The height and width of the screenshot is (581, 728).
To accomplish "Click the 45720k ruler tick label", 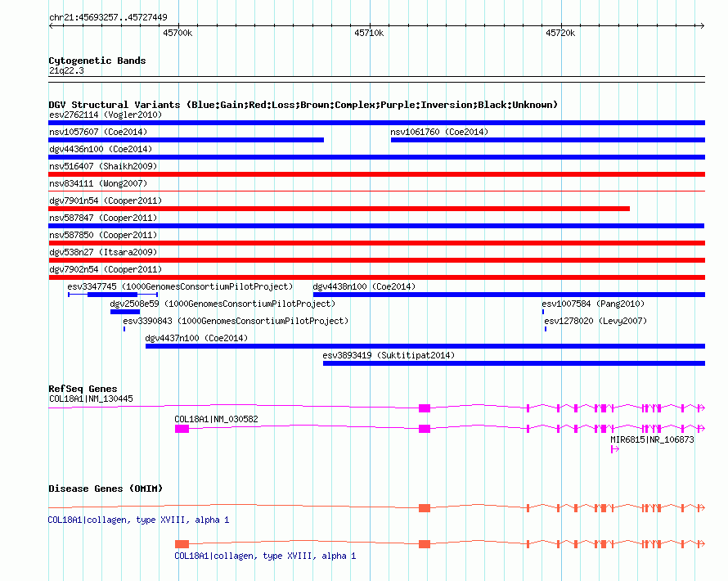I will pyautogui.click(x=560, y=33).
